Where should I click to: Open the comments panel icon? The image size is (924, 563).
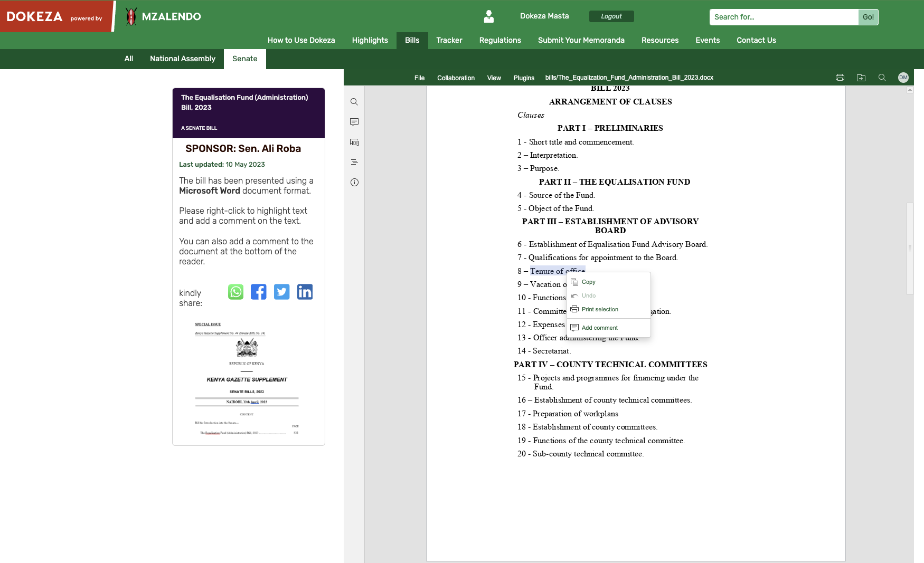tap(354, 122)
